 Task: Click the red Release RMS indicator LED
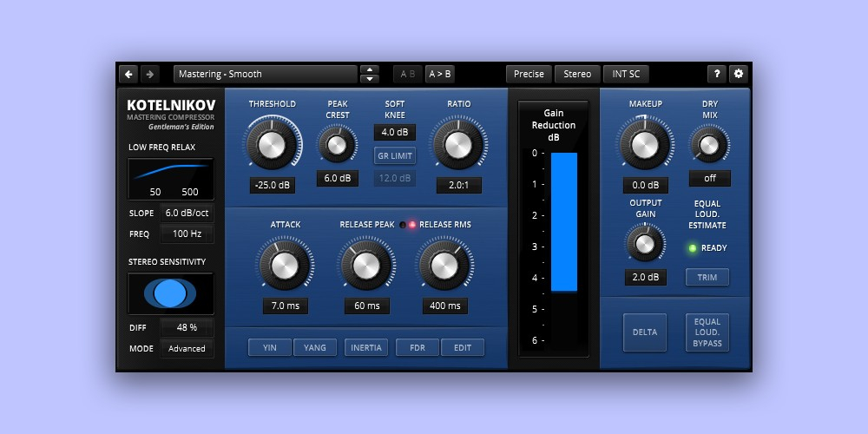412,225
